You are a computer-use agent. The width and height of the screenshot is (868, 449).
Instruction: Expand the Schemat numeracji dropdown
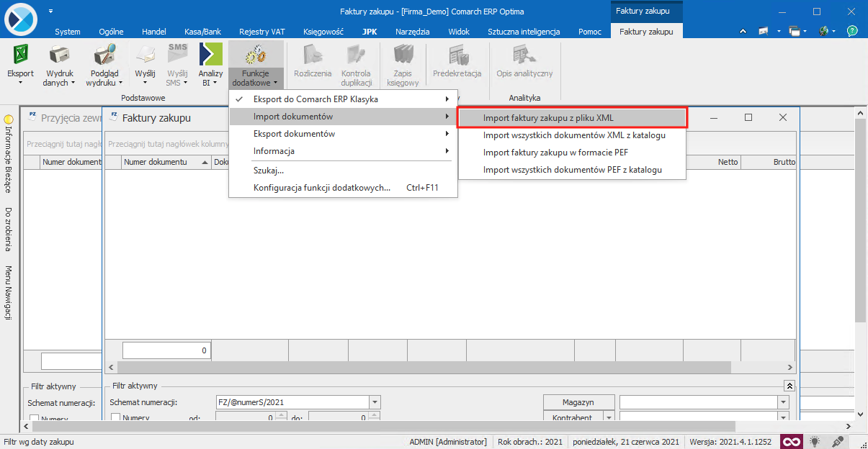[x=375, y=402]
